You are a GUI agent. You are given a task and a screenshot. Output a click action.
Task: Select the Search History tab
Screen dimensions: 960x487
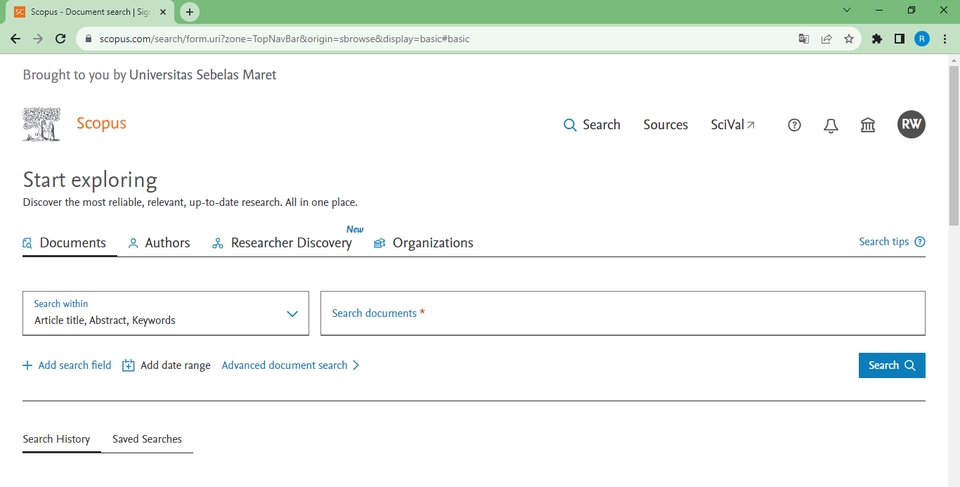[56, 439]
